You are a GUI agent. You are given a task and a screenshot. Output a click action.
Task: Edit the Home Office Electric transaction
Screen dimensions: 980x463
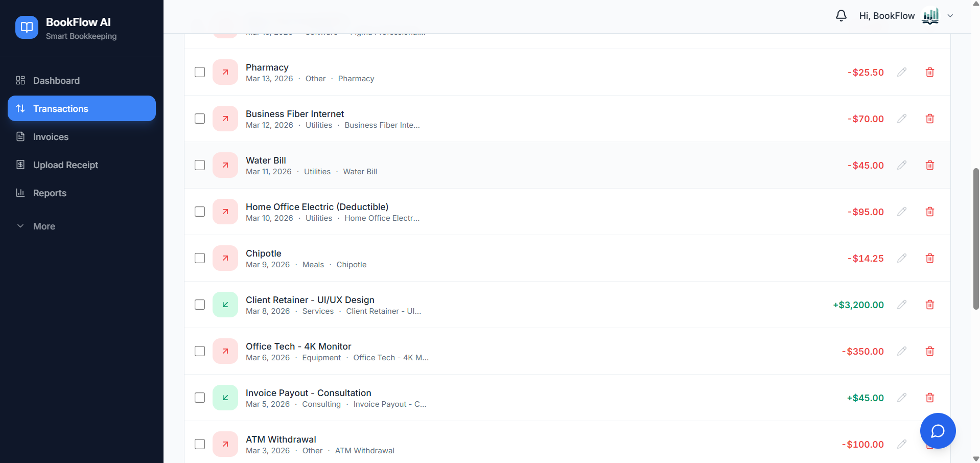pos(902,212)
